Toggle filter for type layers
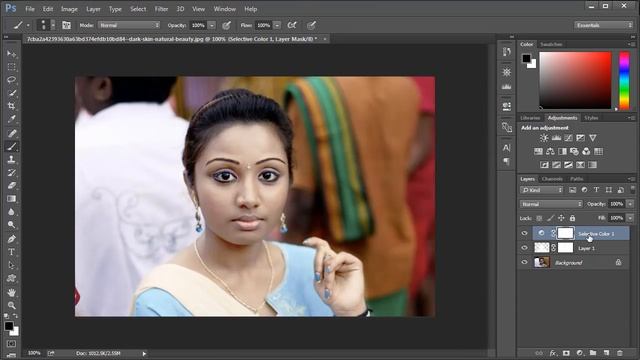The width and height of the screenshot is (640, 360). pos(596,190)
